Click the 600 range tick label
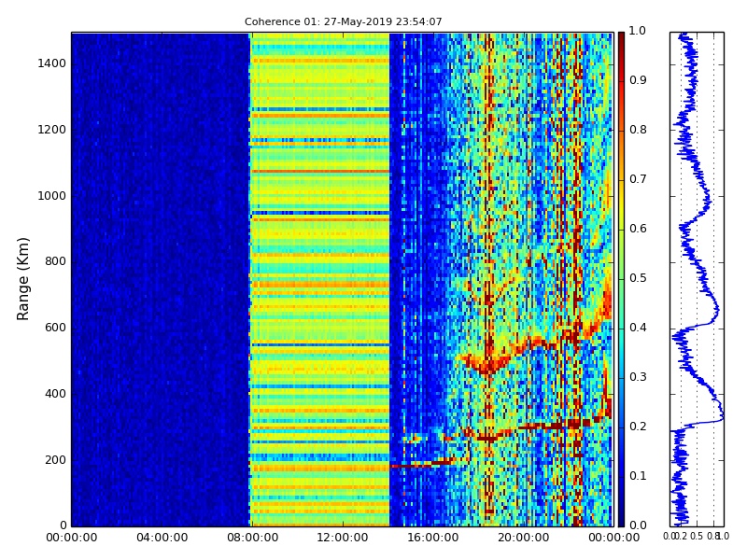The height and width of the screenshot is (560, 747). click(x=55, y=328)
